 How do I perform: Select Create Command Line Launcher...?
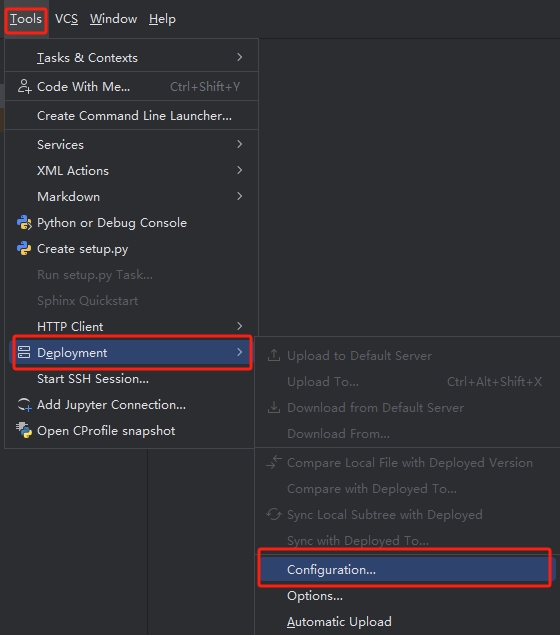pyautogui.click(x=134, y=115)
